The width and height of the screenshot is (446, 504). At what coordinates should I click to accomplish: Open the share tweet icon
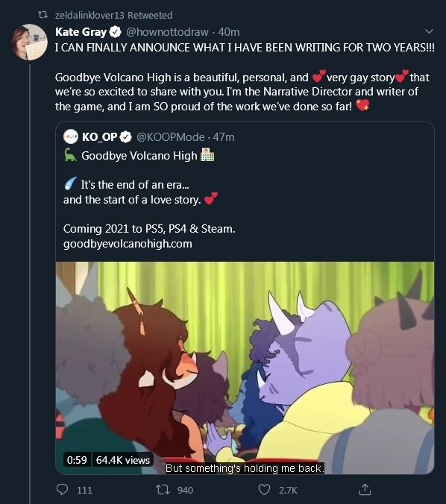pos(365,490)
